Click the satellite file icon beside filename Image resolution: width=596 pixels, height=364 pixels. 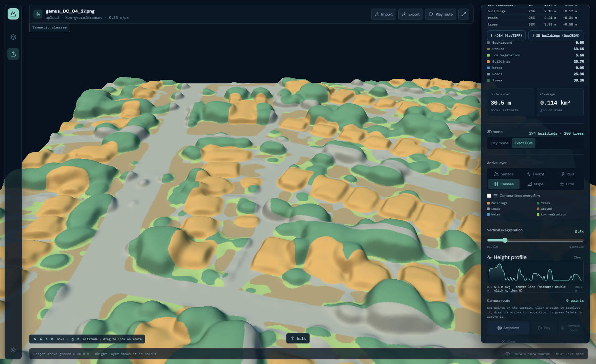(x=38, y=14)
